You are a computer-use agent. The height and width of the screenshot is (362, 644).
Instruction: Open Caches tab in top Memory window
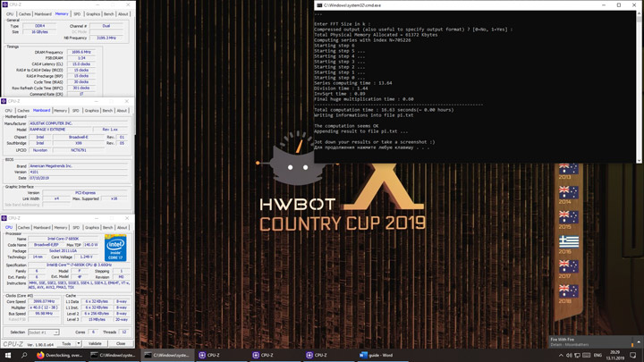coord(25,14)
